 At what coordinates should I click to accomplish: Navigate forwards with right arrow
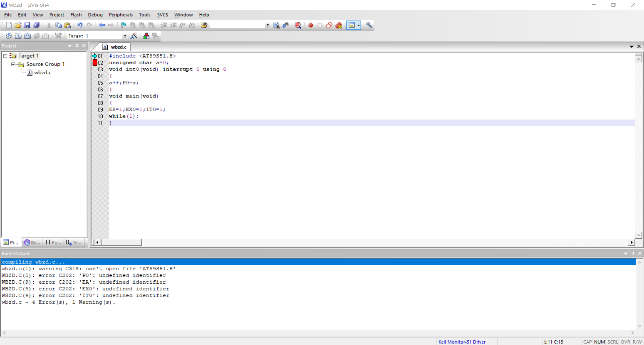(111, 25)
